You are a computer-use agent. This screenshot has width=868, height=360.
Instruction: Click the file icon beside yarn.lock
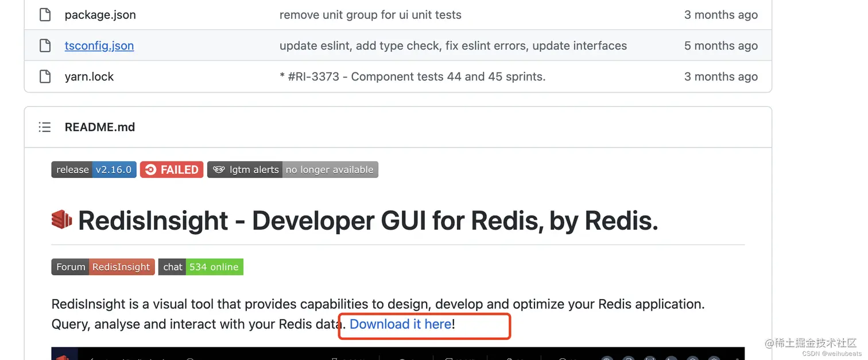coord(45,76)
